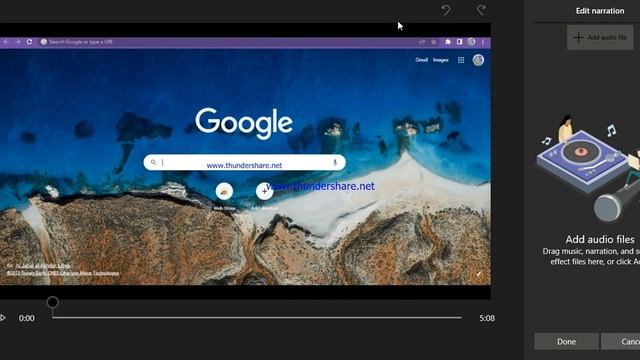Click the 5:08 total duration label
This screenshot has width=640, height=360.
click(x=487, y=318)
